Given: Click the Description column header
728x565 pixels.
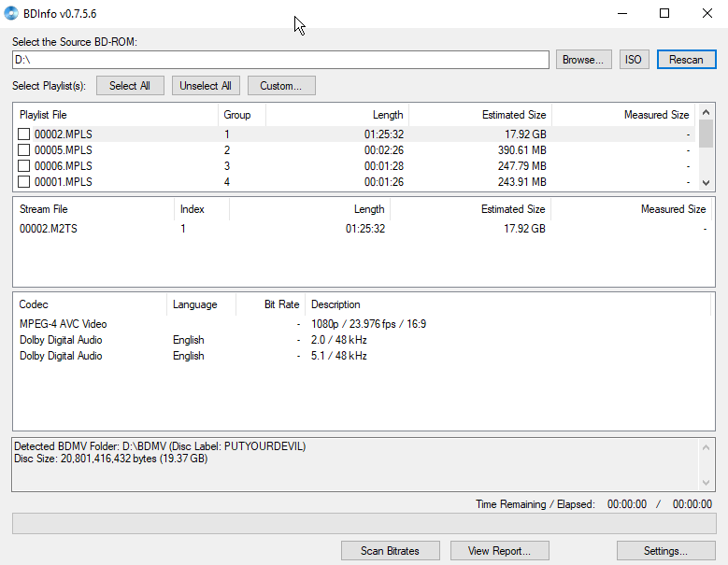Looking at the screenshot, I should click(x=507, y=304).
